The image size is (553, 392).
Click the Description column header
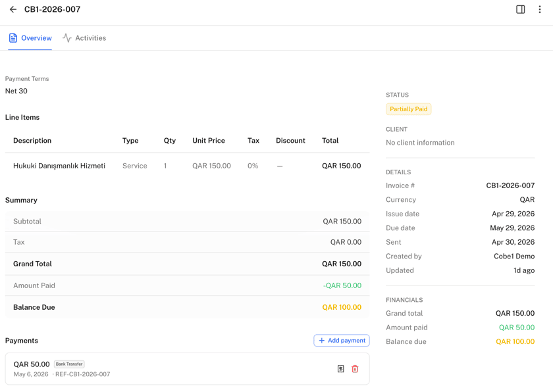click(x=32, y=141)
